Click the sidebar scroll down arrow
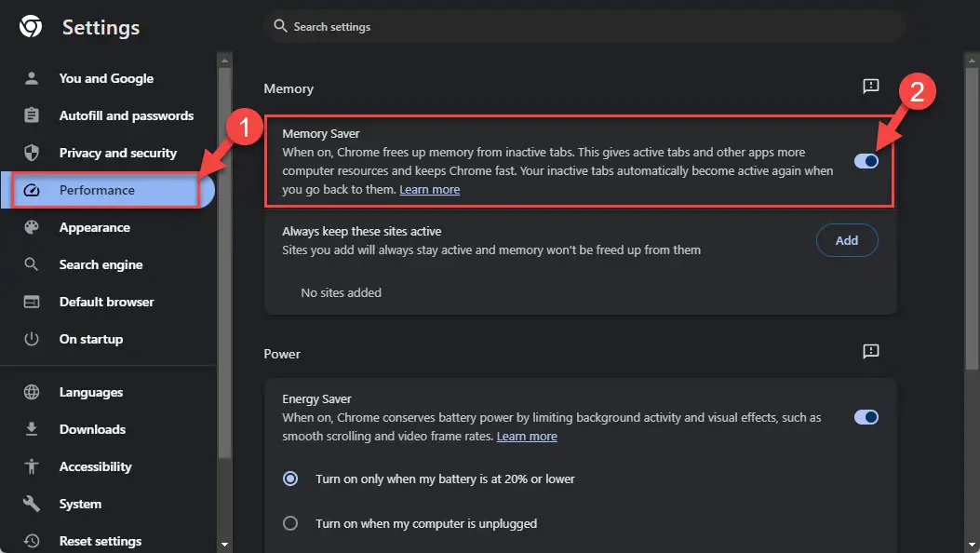Screen dimensions: 980x553 224,544
